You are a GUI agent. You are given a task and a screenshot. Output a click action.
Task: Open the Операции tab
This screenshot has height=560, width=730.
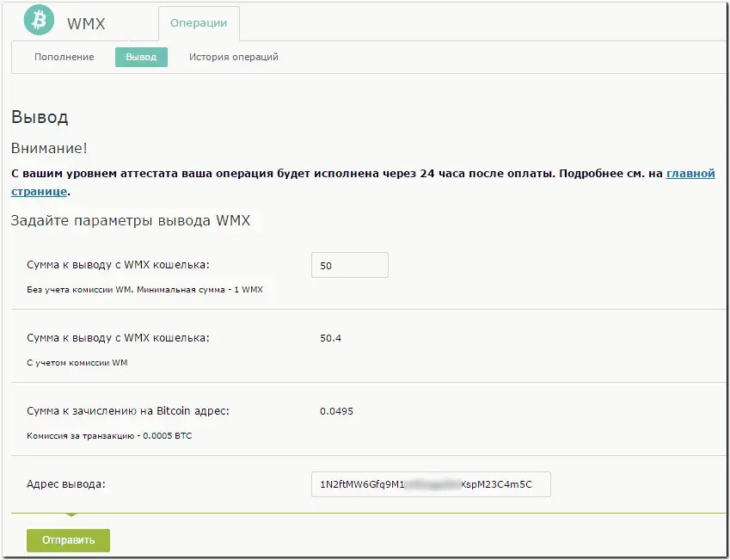coord(199,23)
